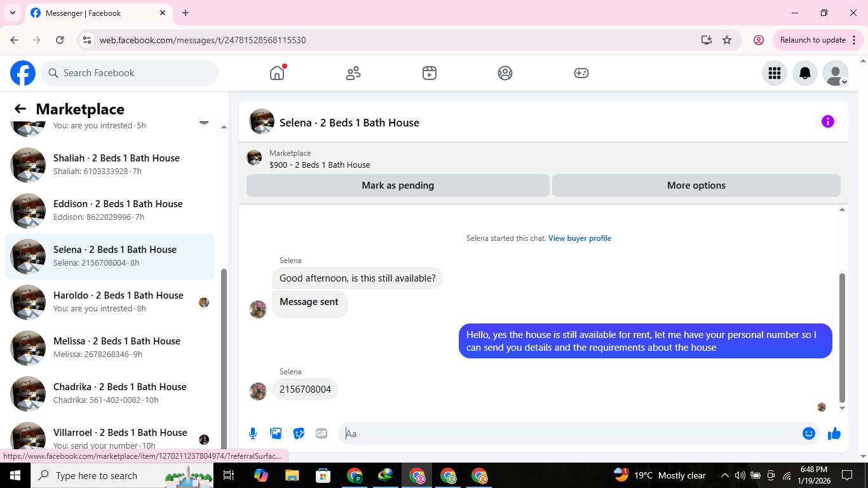Open the Reels video icon
The width and height of the screenshot is (868, 488).
(x=430, y=73)
